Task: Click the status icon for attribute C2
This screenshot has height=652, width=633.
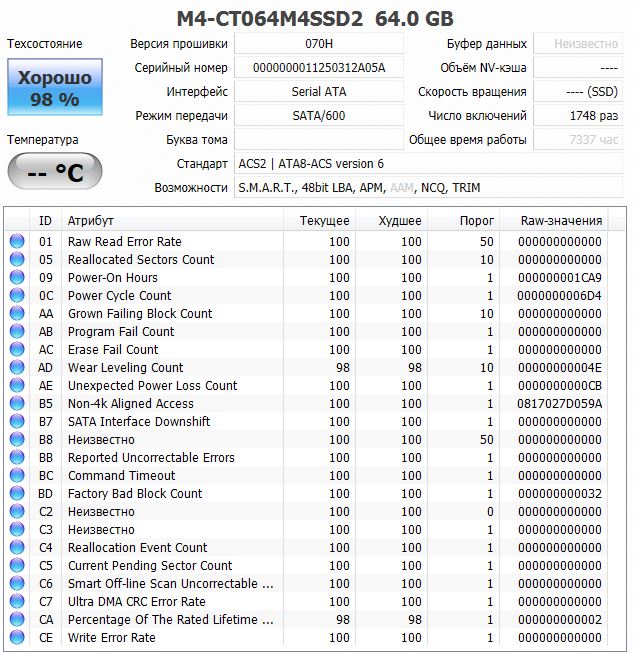Action: point(17,511)
